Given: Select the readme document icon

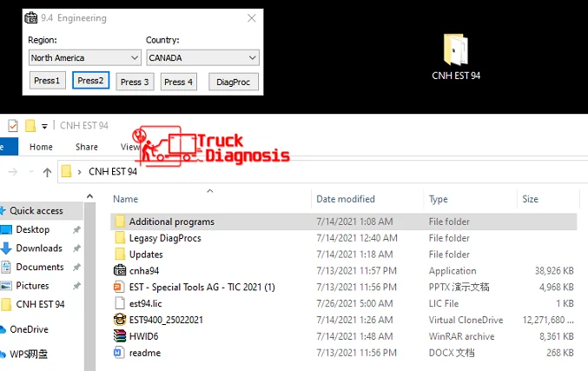Looking at the screenshot, I should pyautogui.click(x=119, y=353).
